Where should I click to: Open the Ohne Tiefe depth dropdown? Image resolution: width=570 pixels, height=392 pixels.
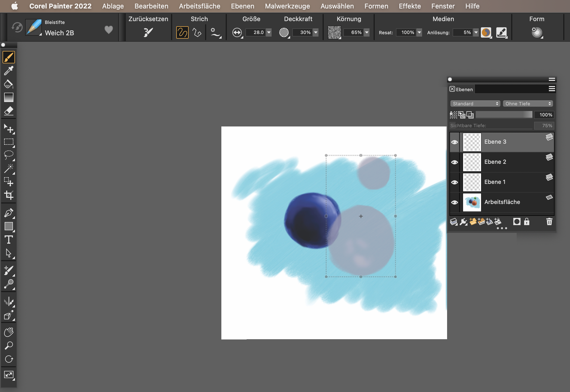527,104
